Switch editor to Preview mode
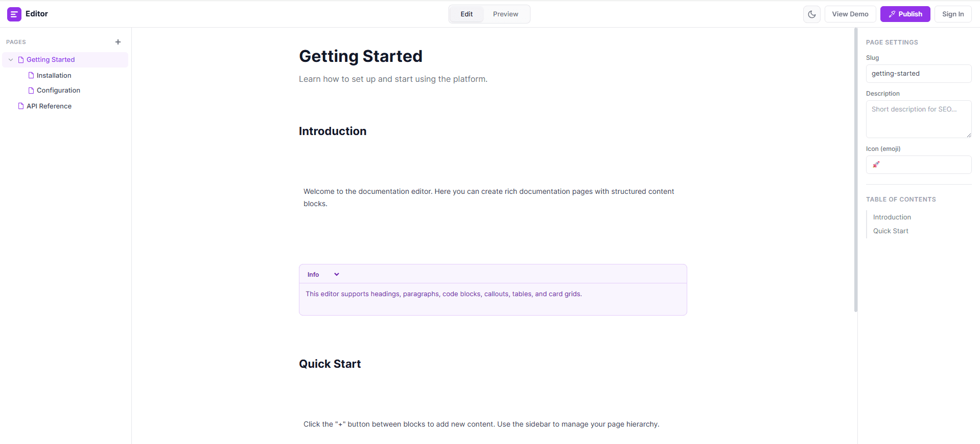This screenshot has width=980, height=444. point(505,14)
